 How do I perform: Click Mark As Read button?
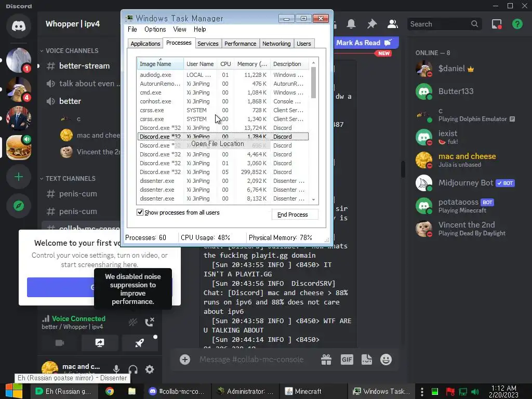(364, 43)
